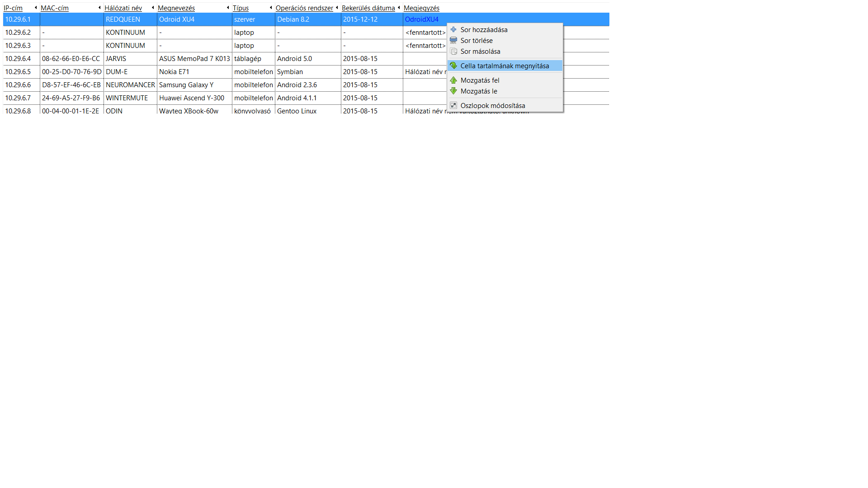
Task: Click the arrow beside MAC-cím column header
Action: pyautogui.click(x=99, y=8)
